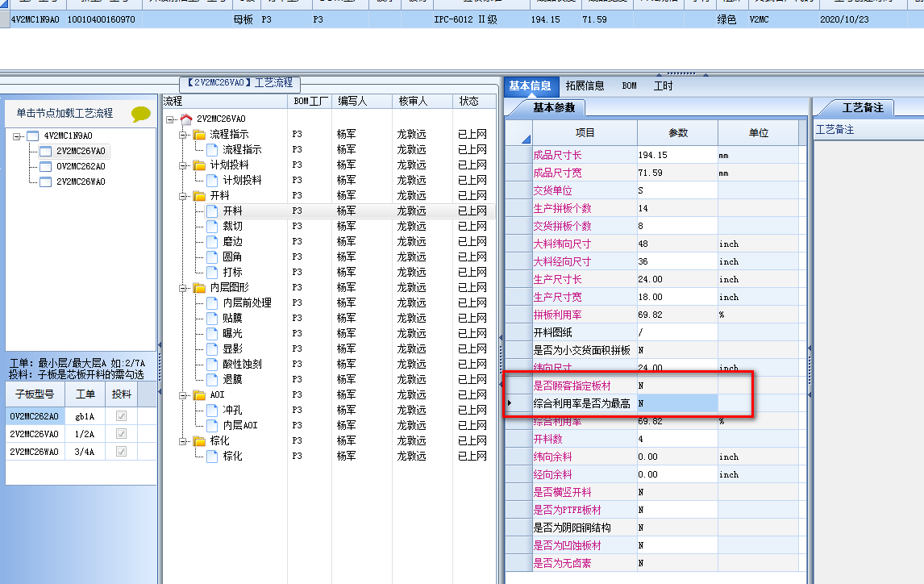Collapse the 2V2MC26VA0 process root node
This screenshot has height=584, width=924.
coord(169,119)
